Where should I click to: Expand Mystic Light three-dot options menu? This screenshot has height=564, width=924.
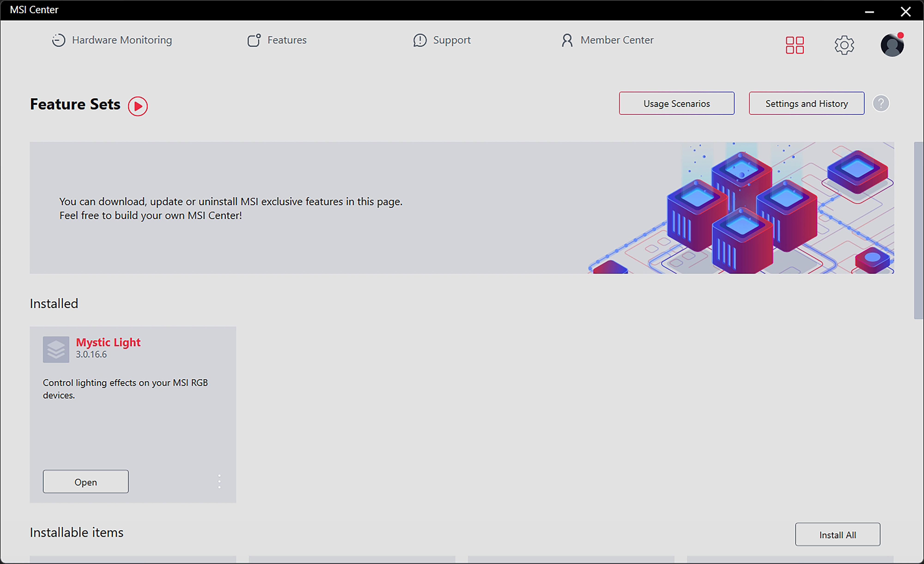coord(219,481)
